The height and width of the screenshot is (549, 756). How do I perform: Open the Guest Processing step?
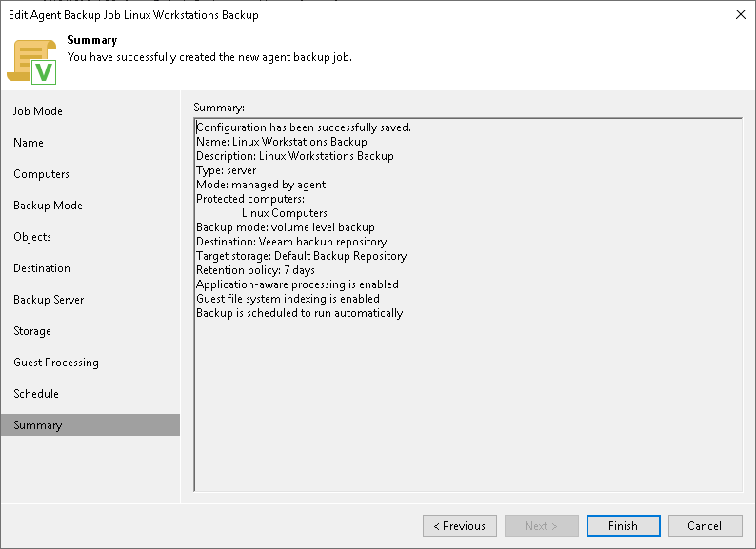(x=56, y=363)
